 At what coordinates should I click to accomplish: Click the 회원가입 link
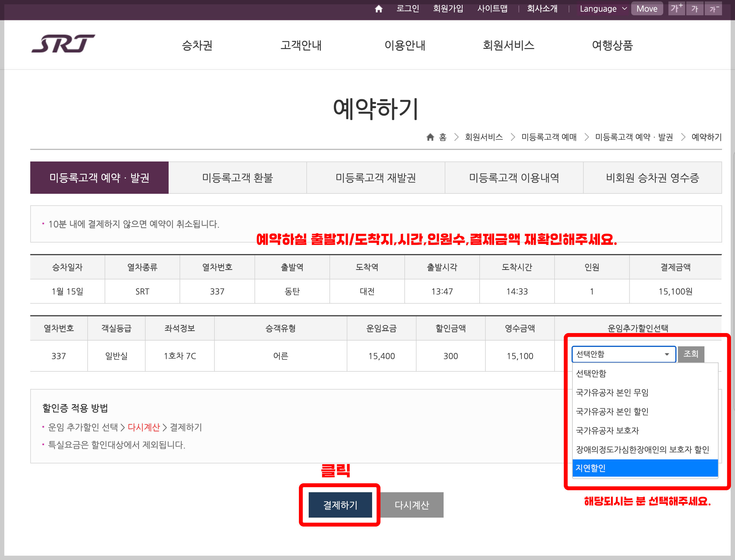(448, 9)
